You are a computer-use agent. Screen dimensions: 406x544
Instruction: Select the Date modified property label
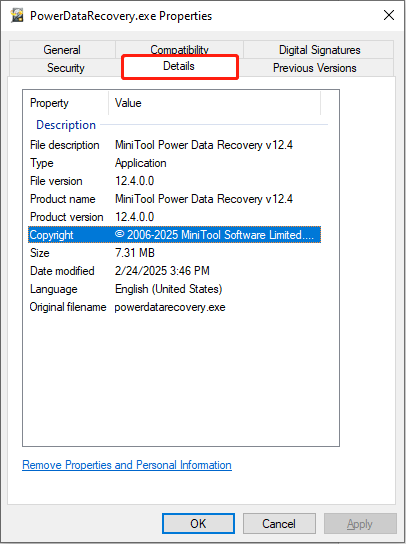[x=62, y=271]
